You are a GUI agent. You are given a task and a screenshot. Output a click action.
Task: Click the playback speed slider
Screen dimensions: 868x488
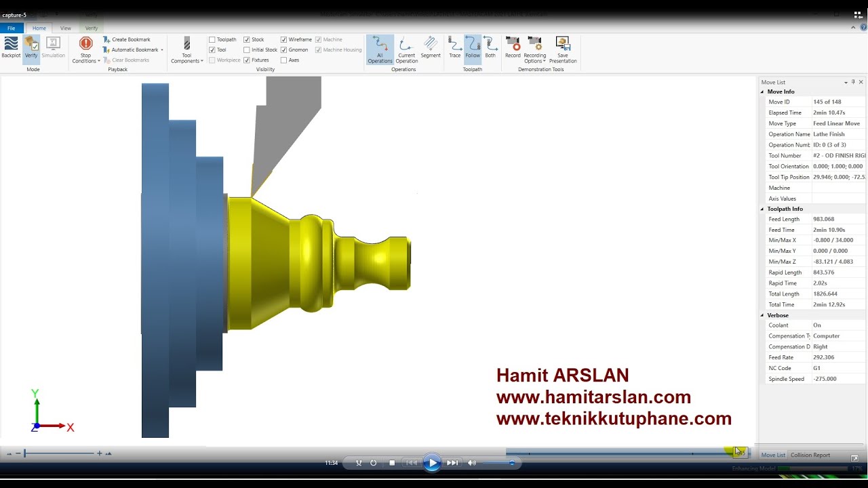pyautogui.click(x=60, y=453)
